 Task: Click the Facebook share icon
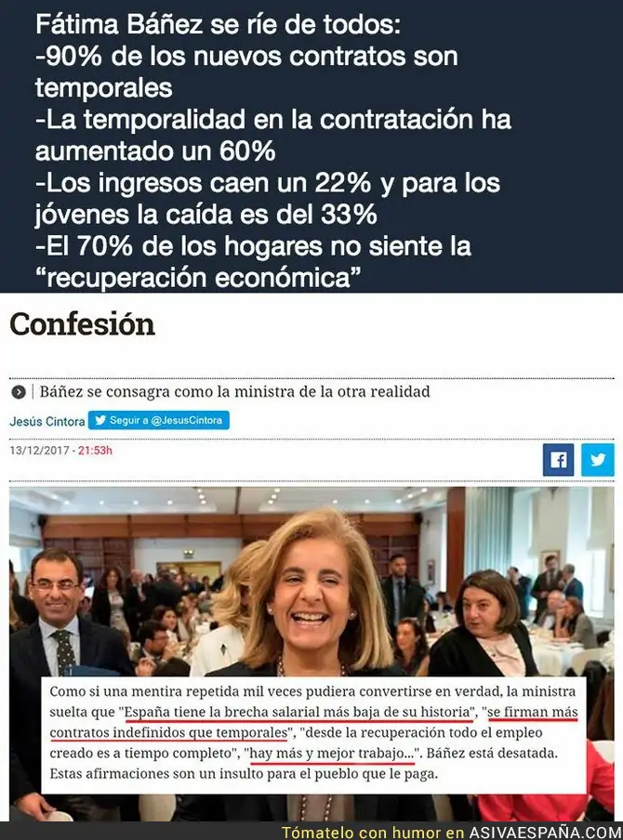pyautogui.click(x=558, y=460)
